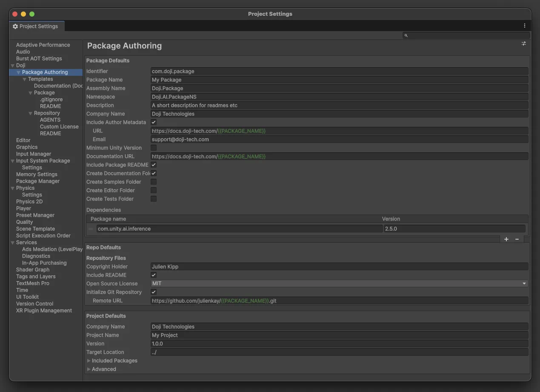Open In-App Purchasing service

coord(44,263)
